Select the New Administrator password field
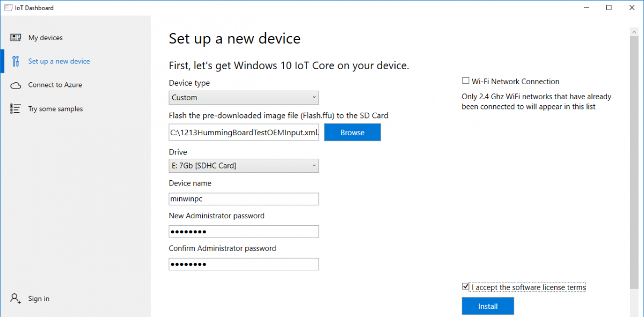Viewport: 644px width, 317px height. [244, 231]
